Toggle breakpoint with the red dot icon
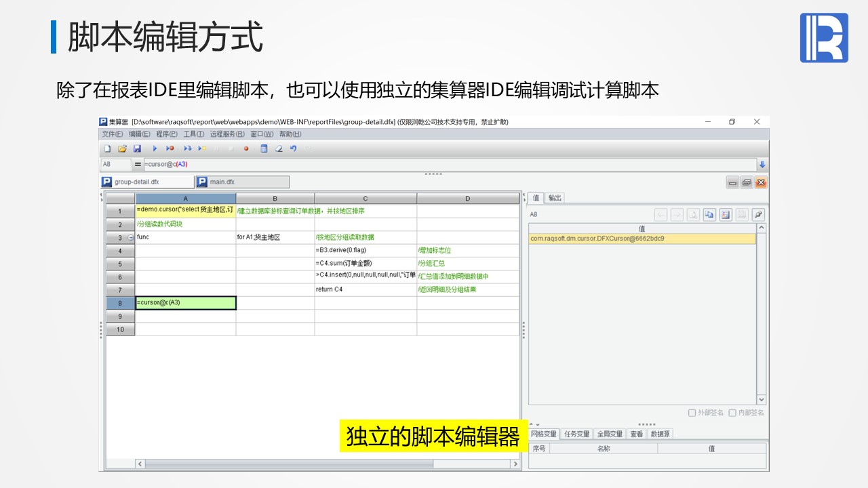 coord(246,148)
